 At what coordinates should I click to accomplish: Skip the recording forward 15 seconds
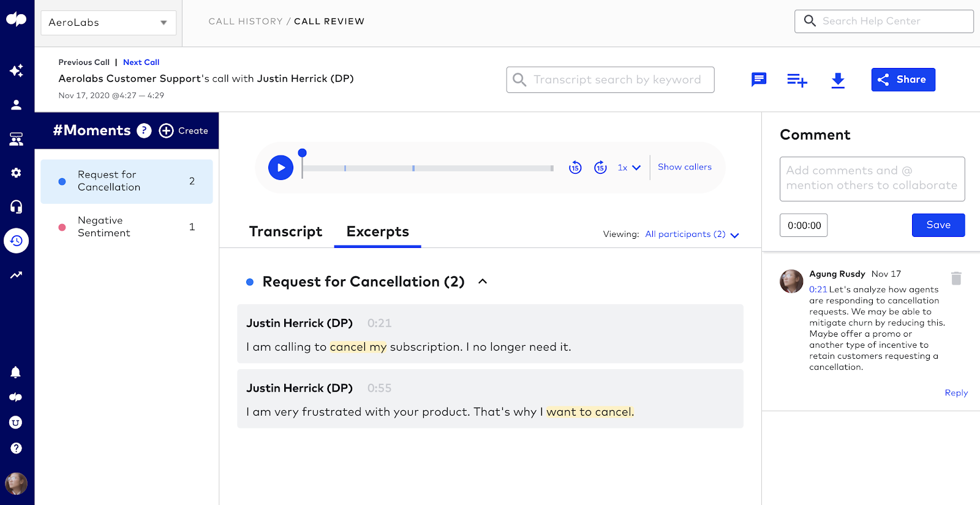click(601, 167)
